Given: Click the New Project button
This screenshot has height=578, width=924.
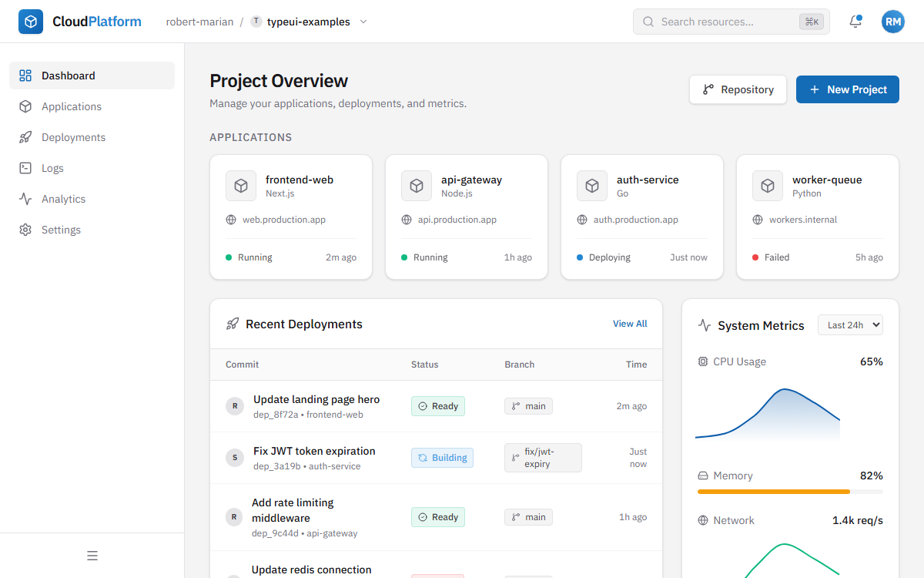Looking at the screenshot, I should click(848, 89).
